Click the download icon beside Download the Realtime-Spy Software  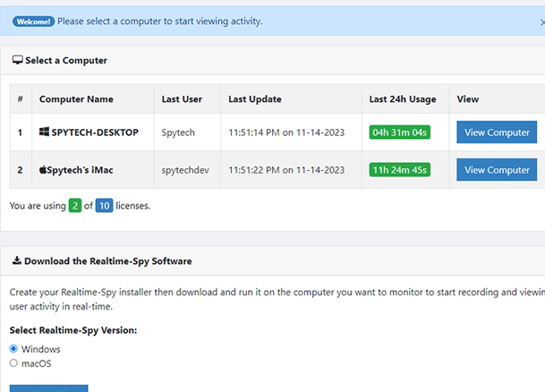17,260
